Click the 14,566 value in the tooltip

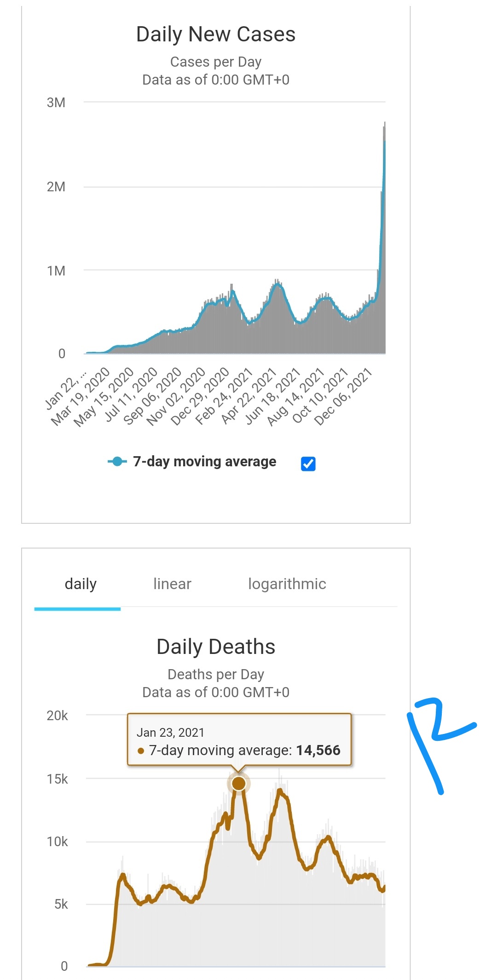coord(318,751)
